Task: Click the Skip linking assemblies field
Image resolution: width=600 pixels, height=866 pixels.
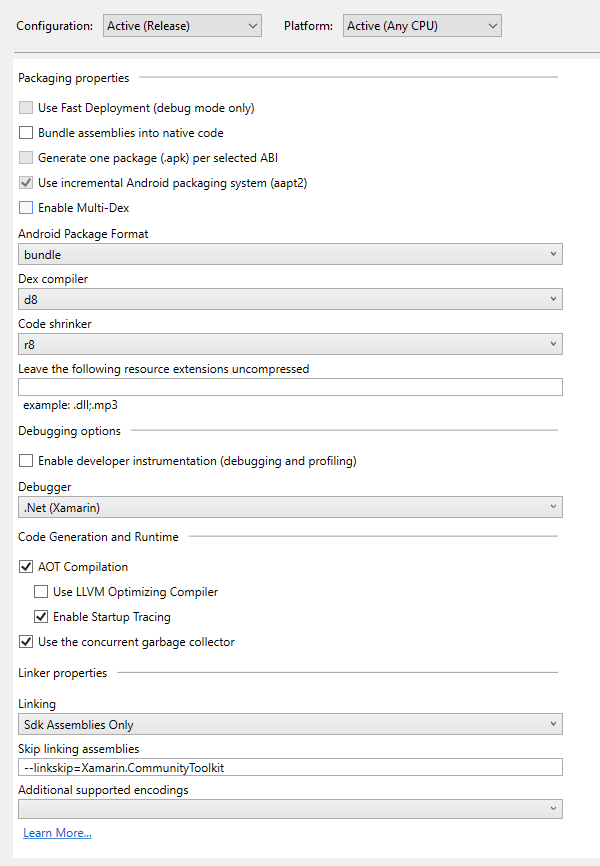Action: point(290,768)
